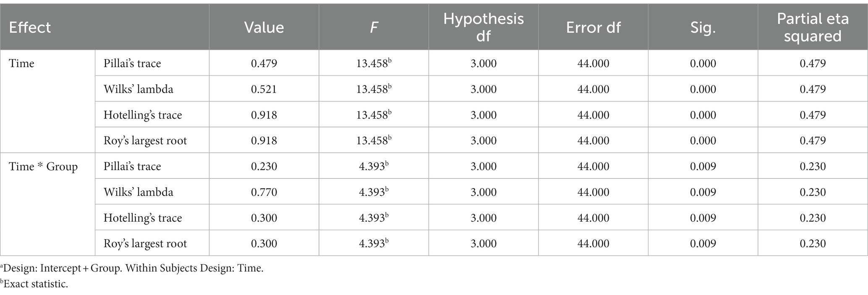Select the Exact statistic footnote

coord(34,284)
